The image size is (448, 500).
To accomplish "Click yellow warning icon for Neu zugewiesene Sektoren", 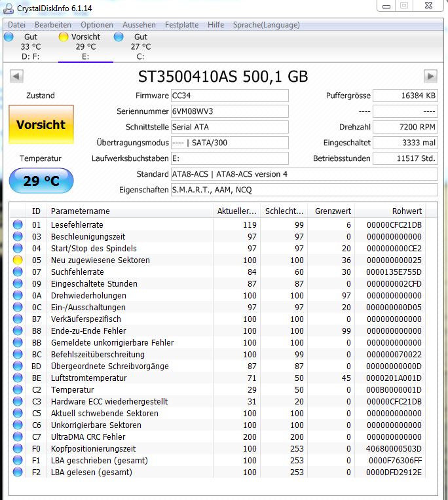I will tap(18, 260).
